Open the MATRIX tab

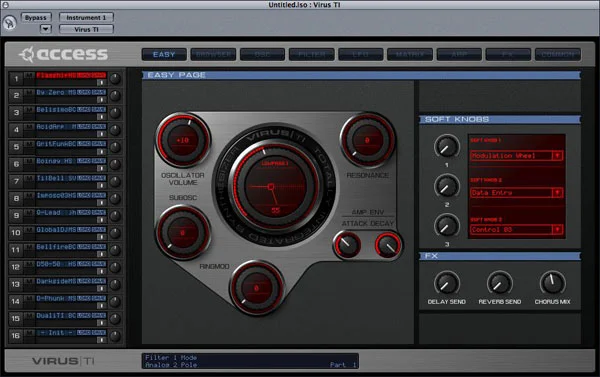(x=410, y=54)
